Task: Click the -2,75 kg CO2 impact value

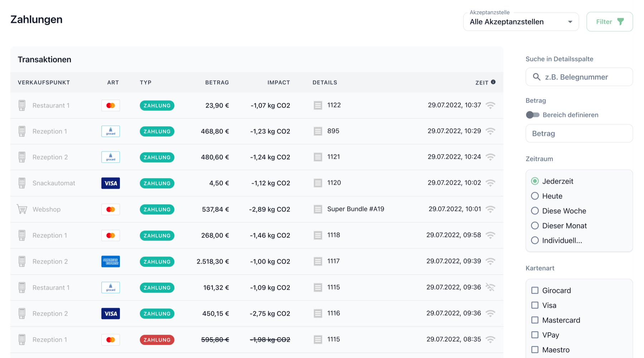Action: pyautogui.click(x=270, y=314)
